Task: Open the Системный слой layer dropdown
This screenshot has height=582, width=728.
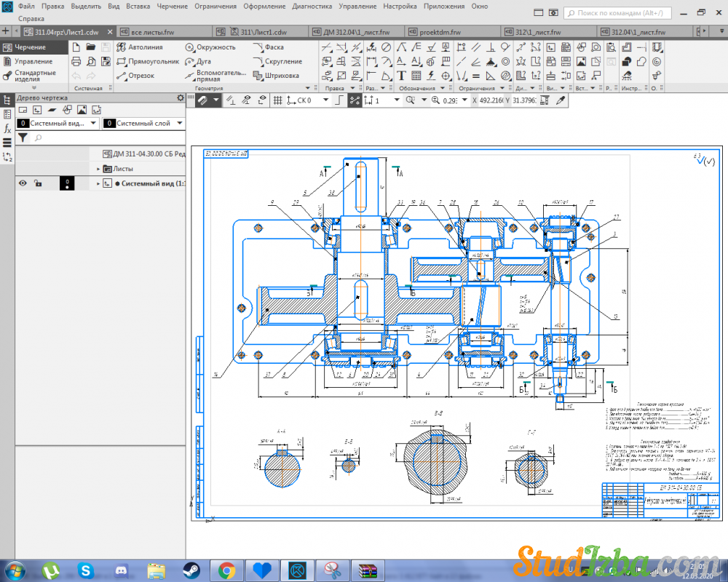Action: (178, 124)
